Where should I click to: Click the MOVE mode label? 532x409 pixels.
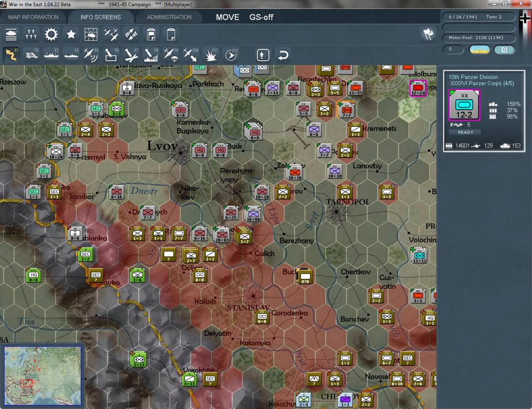(x=228, y=17)
